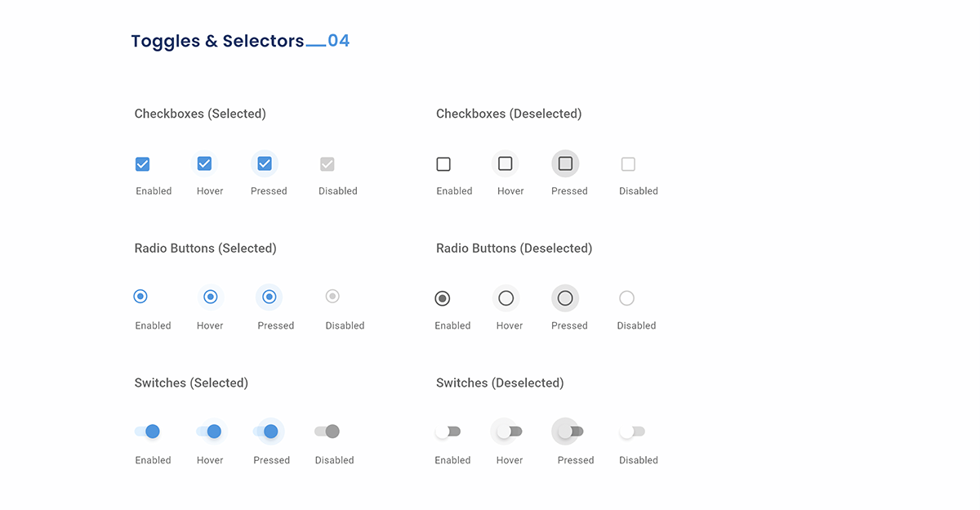The width and height of the screenshot is (980, 510).
Task: Toggle the Hover blue switch
Action: [209, 432]
